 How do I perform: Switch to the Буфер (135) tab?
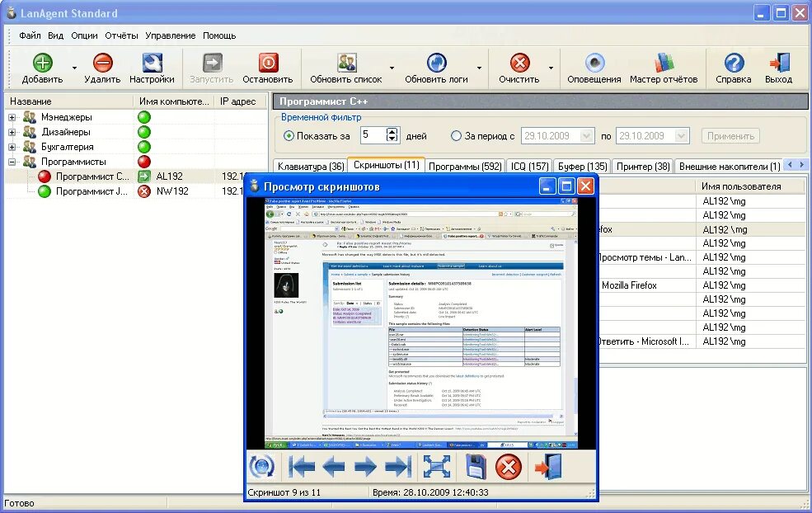pos(582,167)
